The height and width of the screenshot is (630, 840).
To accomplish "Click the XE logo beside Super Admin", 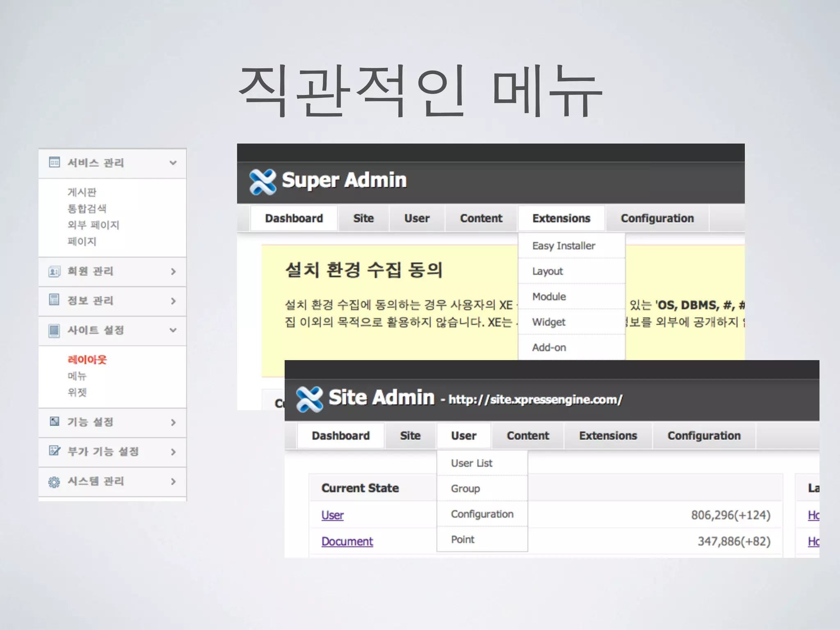I will [x=263, y=181].
